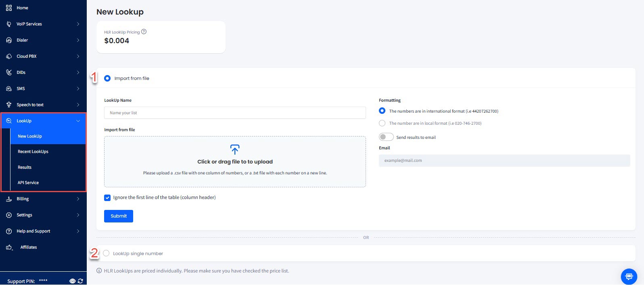This screenshot has height=285, width=644.
Task: Click HLR LookUp Pricing help icon
Action: pos(144,31)
